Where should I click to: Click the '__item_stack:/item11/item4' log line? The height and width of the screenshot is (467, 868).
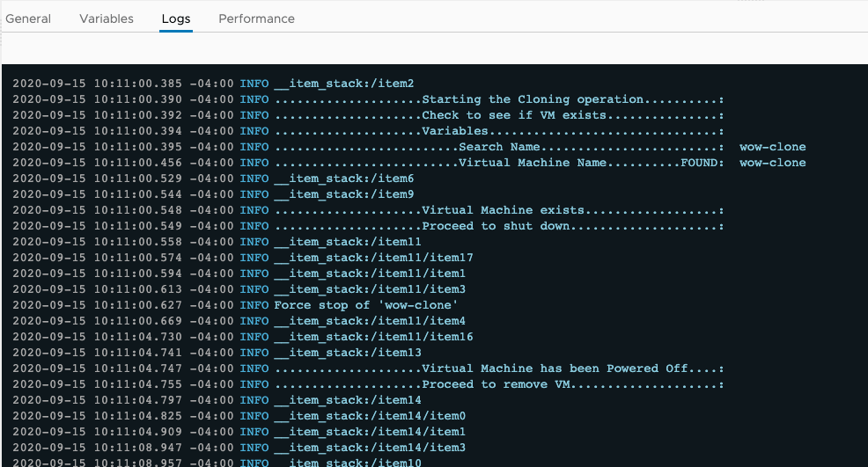tap(370, 321)
